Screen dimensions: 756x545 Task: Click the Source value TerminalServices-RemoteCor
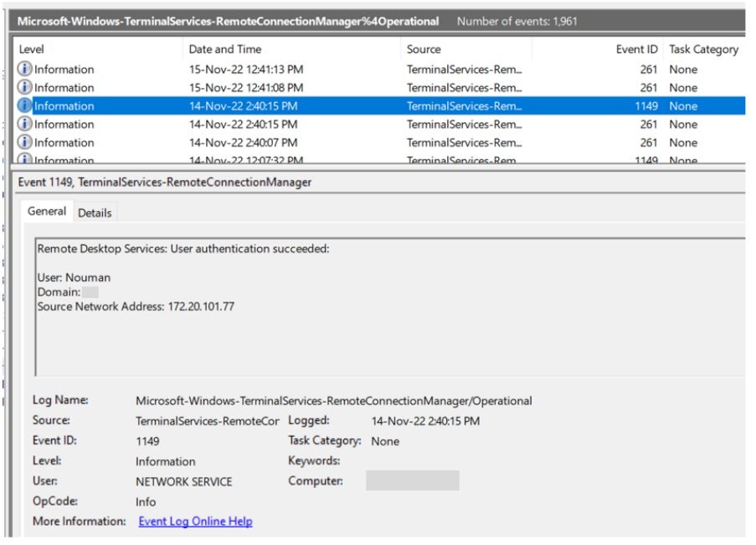click(x=208, y=421)
